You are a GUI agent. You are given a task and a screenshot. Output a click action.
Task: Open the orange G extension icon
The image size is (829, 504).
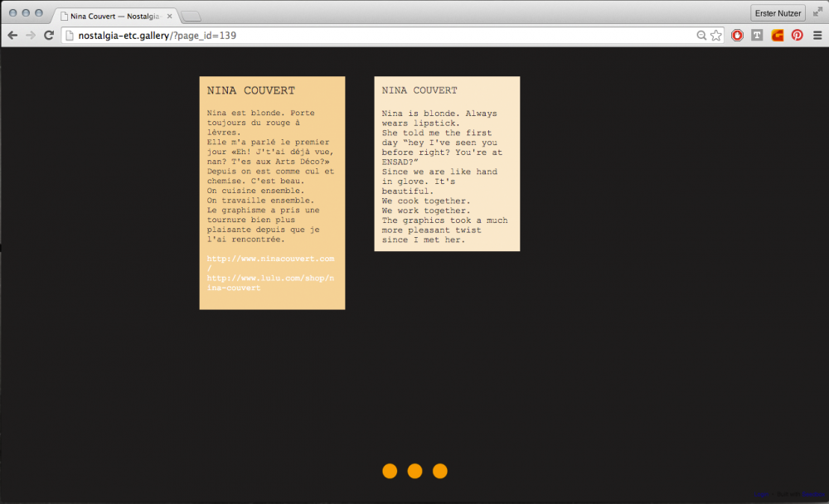tap(778, 35)
